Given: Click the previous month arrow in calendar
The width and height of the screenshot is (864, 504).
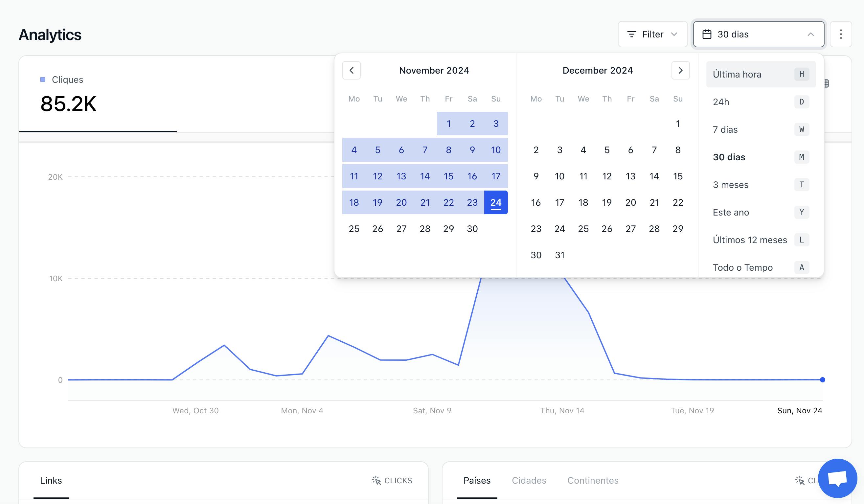Looking at the screenshot, I should pyautogui.click(x=351, y=70).
